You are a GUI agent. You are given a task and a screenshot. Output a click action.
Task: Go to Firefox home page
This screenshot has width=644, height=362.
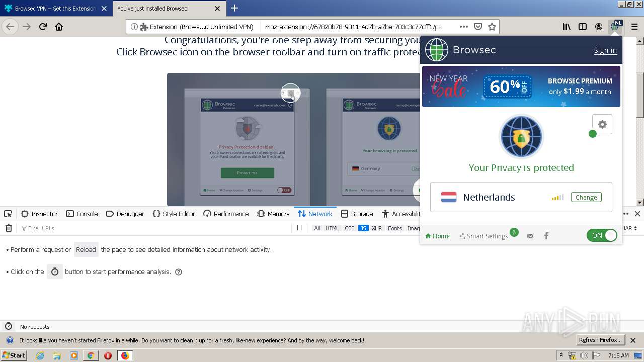tap(59, 27)
